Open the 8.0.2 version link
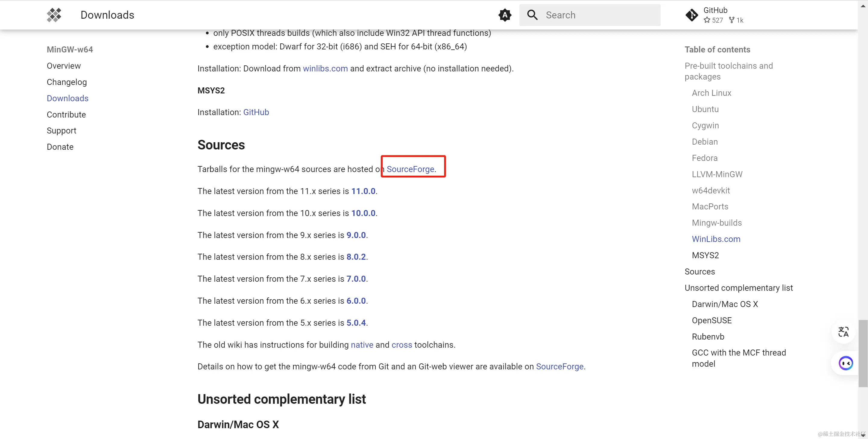The image size is (868, 439). (x=356, y=256)
